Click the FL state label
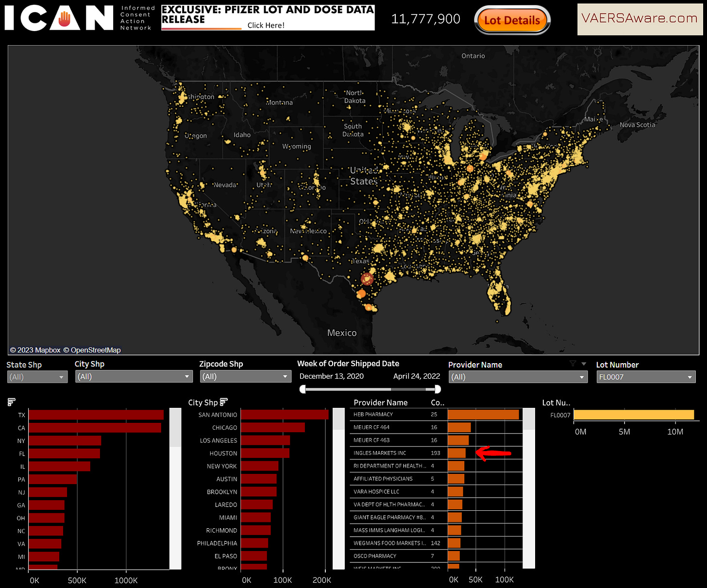 (22, 454)
